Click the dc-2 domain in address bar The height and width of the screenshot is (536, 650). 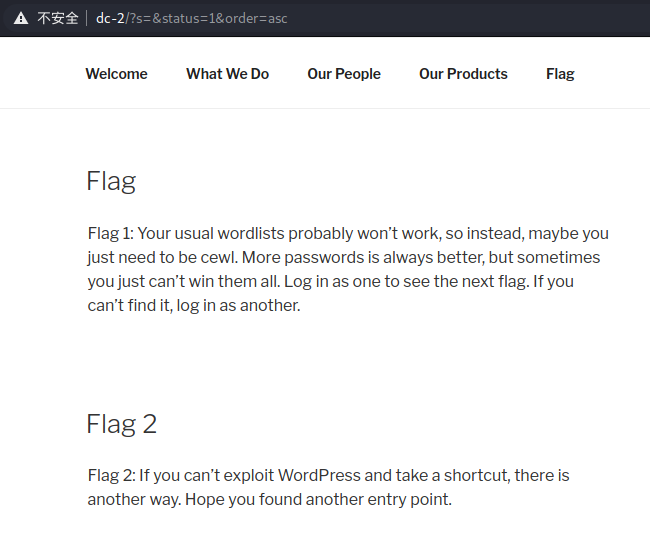coord(110,18)
